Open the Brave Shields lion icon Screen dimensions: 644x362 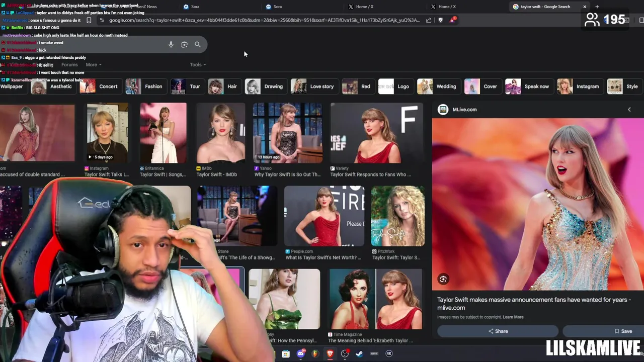[441, 20]
